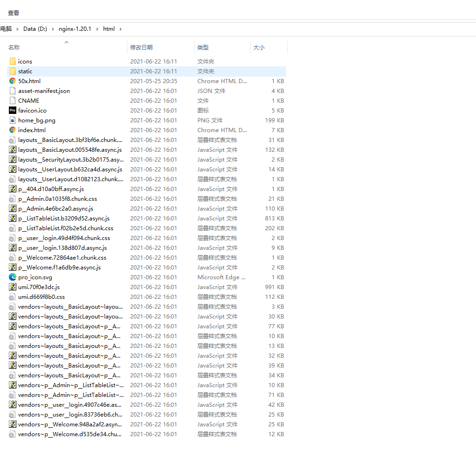The height and width of the screenshot is (460, 476).
Task: Sort files by 修改日期 column
Action: pos(141,47)
